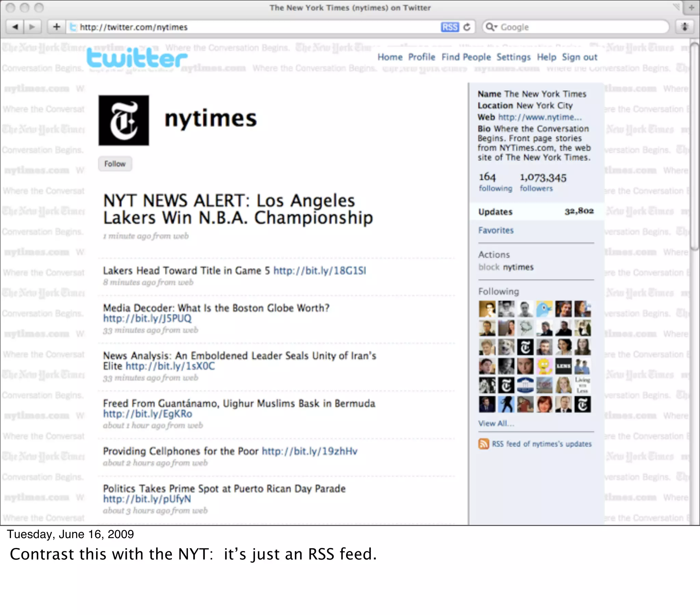Viewport: 700px width, 615px height.
Task: Click the orange RSS feed icon
Action: [x=484, y=444]
